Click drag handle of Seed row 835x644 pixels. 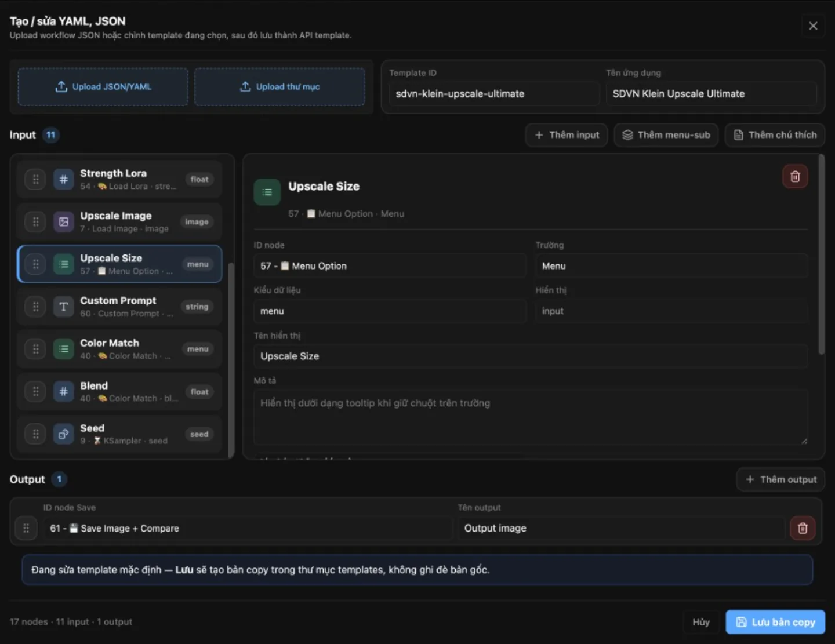point(35,434)
